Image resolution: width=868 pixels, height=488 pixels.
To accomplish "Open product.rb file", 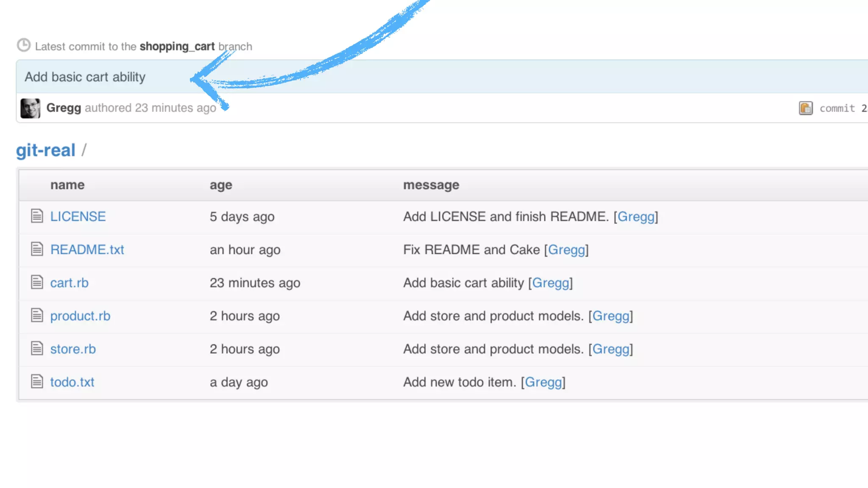I will (x=80, y=316).
